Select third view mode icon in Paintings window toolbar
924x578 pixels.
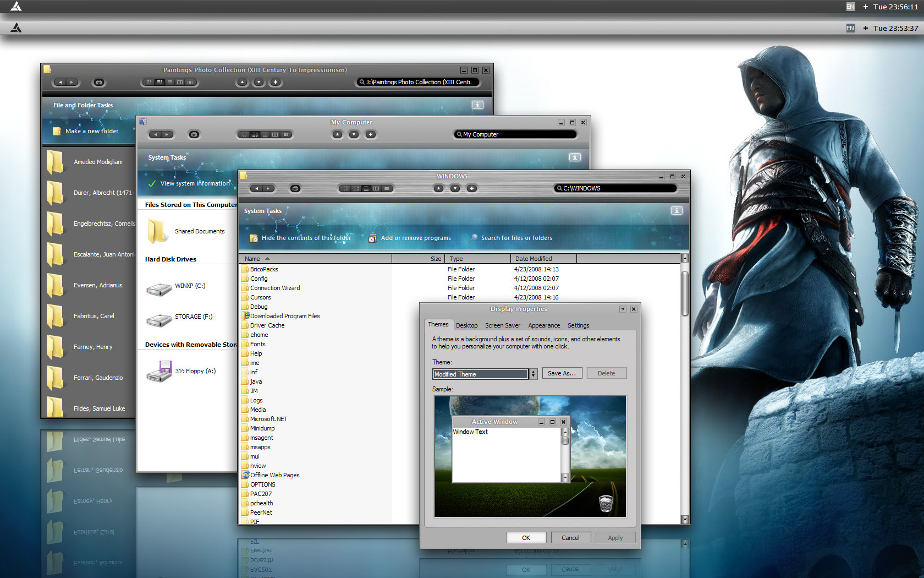pyautogui.click(x=170, y=83)
